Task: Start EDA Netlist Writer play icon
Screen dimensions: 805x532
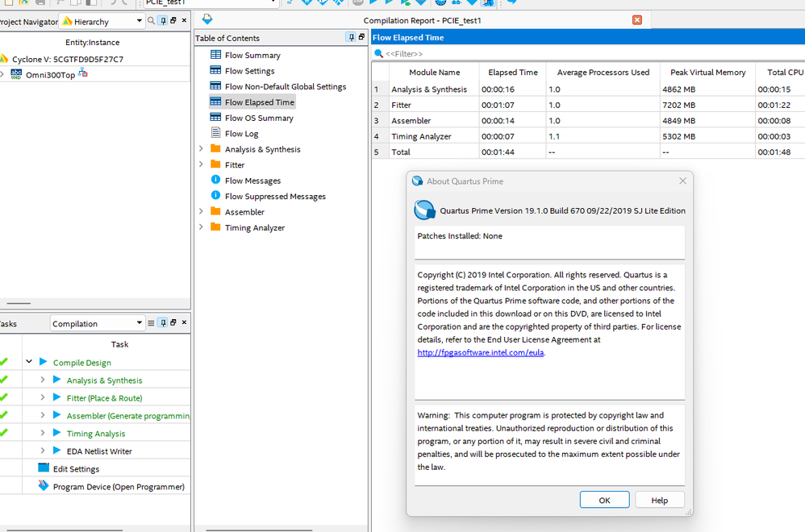Action: tap(57, 451)
